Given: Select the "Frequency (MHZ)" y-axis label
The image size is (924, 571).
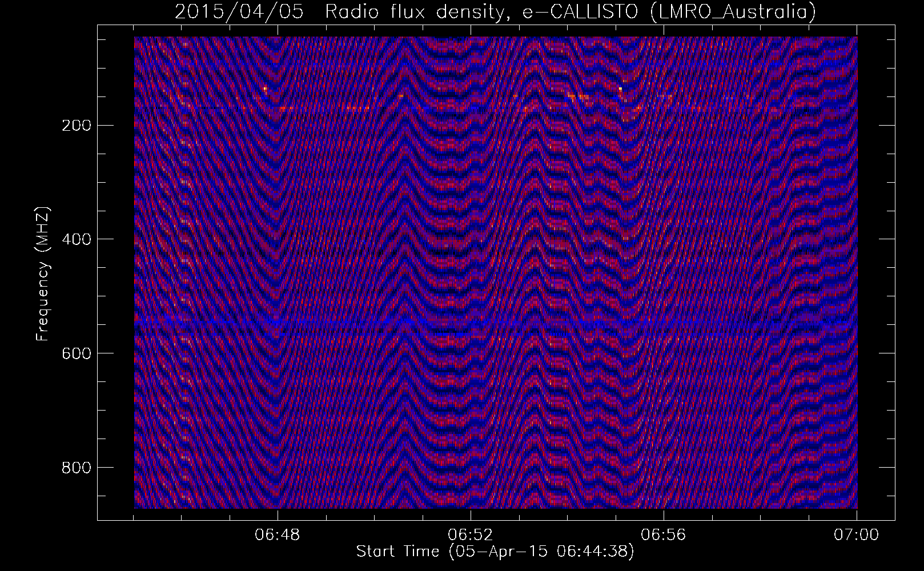Looking at the screenshot, I should pos(43,274).
